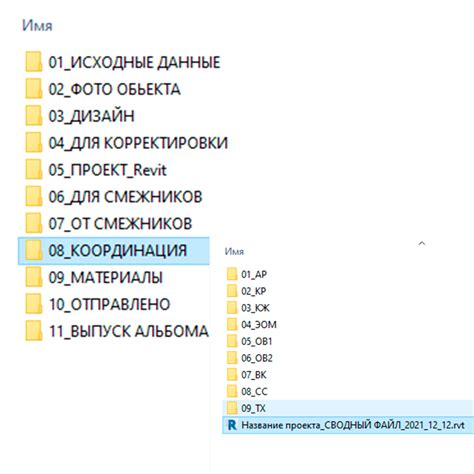Image resolution: width=474 pixels, height=474 pixels.
Task: Select the 01_АР subfolder icon
Action: tap(232, 274)
